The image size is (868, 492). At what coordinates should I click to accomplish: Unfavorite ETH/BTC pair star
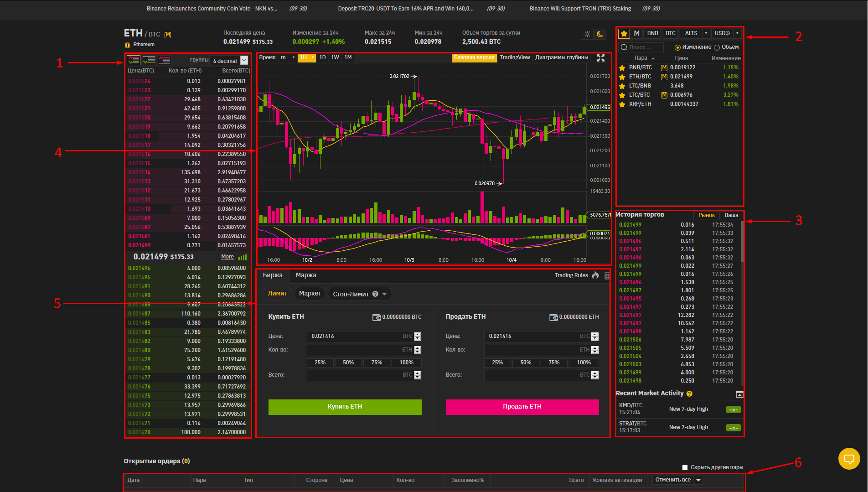[x=622, y=77]
